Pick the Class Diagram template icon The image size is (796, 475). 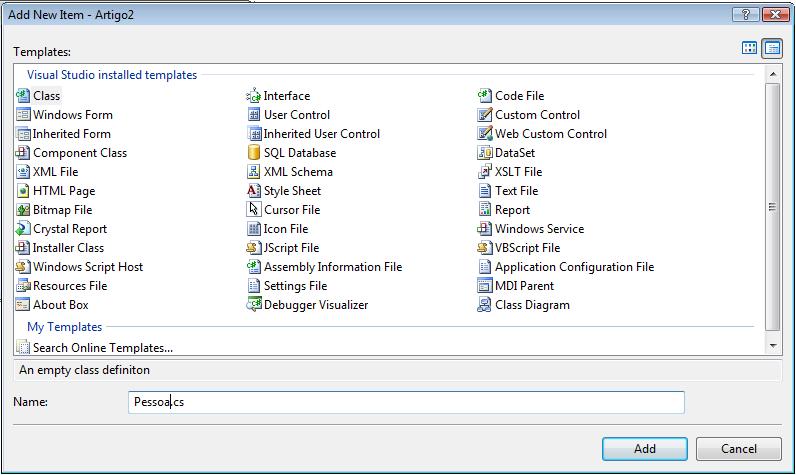pos(486,305)
